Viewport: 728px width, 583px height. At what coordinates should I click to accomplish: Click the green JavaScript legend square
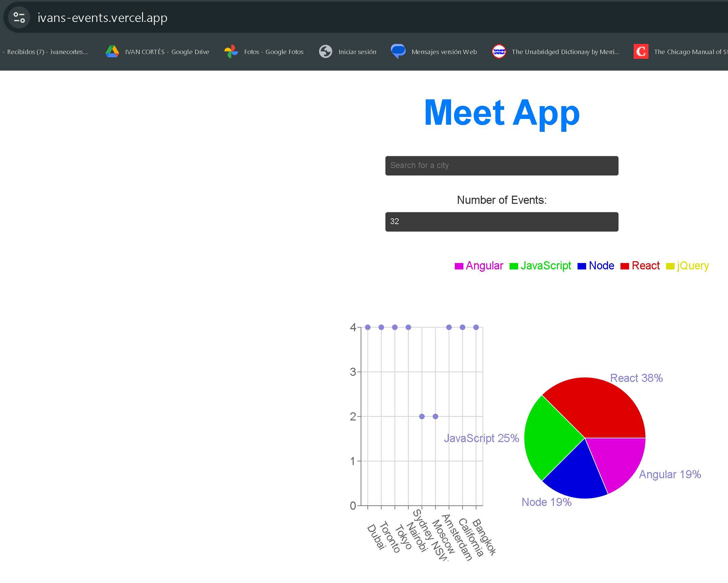coord(514,266)
